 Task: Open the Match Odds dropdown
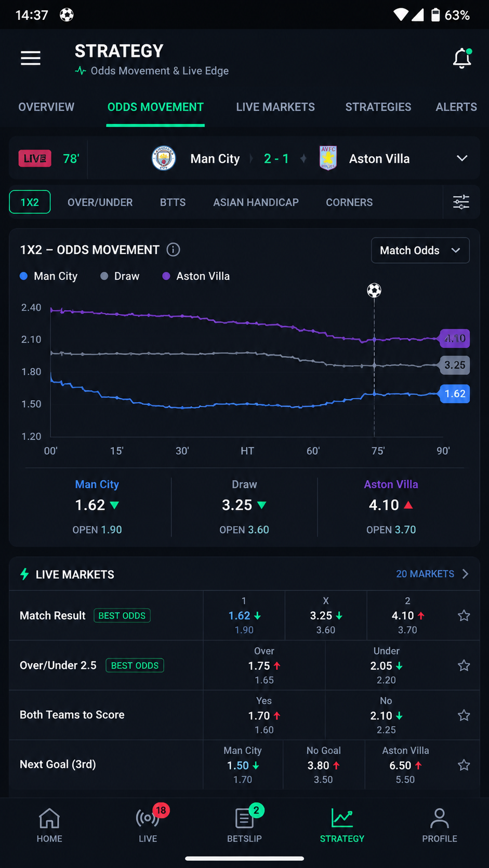point(420,250)
